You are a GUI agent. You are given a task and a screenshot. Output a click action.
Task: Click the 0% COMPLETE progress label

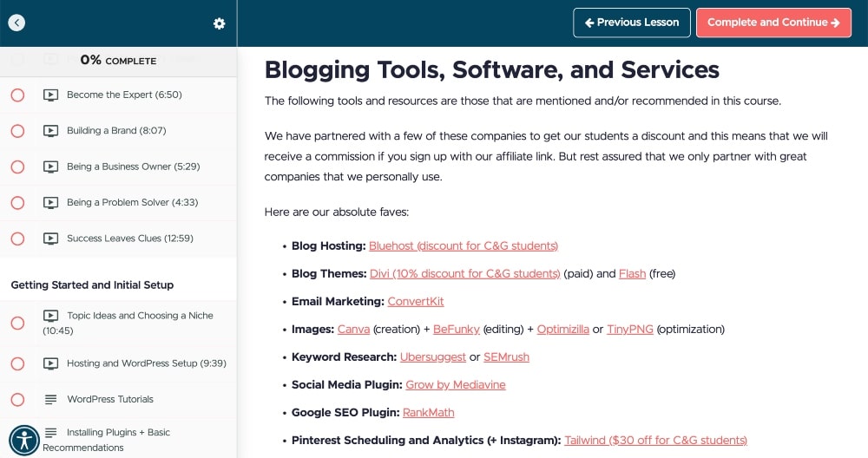tap(118, 61)
